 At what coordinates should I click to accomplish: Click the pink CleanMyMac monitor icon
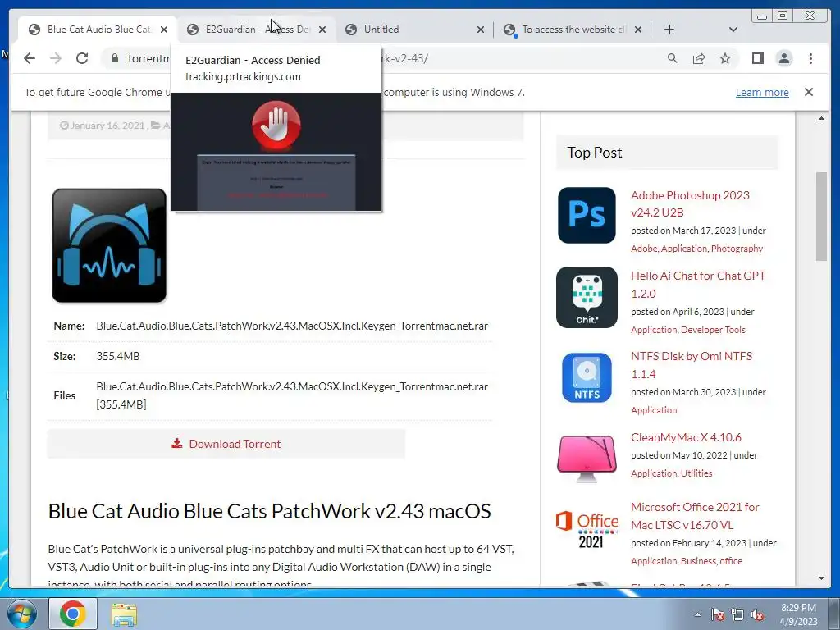(587, 459)
